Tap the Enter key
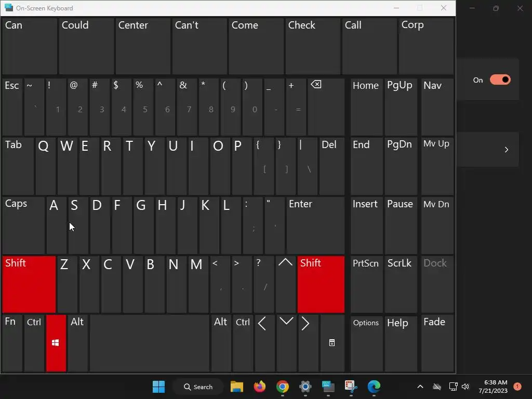 [315, 225]
